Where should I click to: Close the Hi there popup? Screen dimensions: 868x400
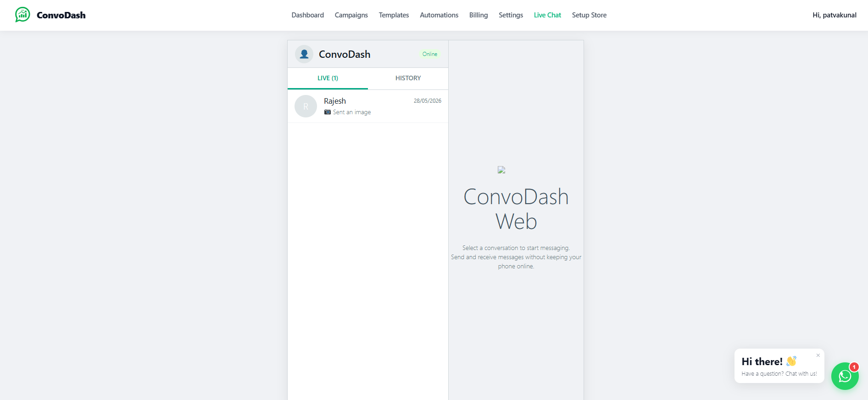(818, 355)
